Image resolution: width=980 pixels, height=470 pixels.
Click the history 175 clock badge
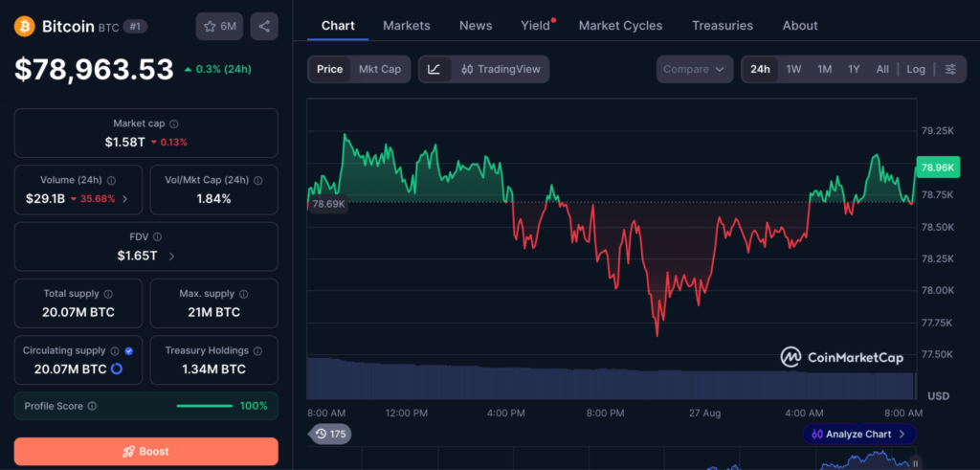point(330,434)
